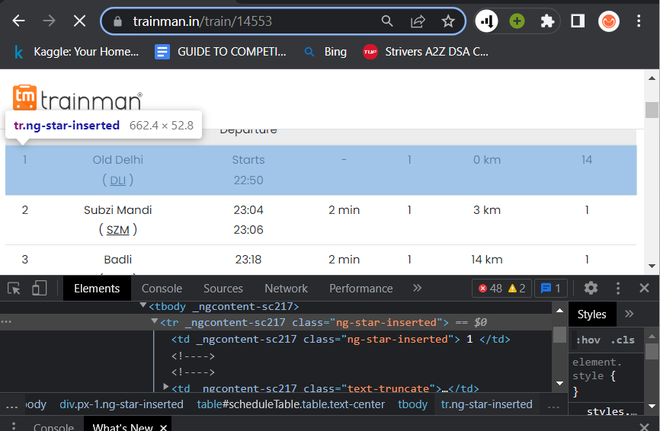The image size is (660, 431).
Task: Toggle the :hov element state option
Action: (588, 340)
